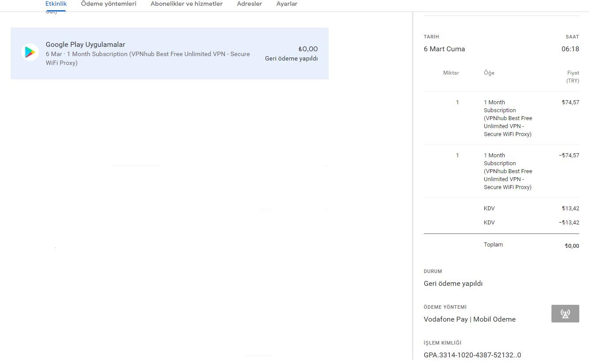Click status 'Geri ödeme yapıldı' under DURUM
The height and width of the screenshot is (364, 589).
[x=453, y=284]
